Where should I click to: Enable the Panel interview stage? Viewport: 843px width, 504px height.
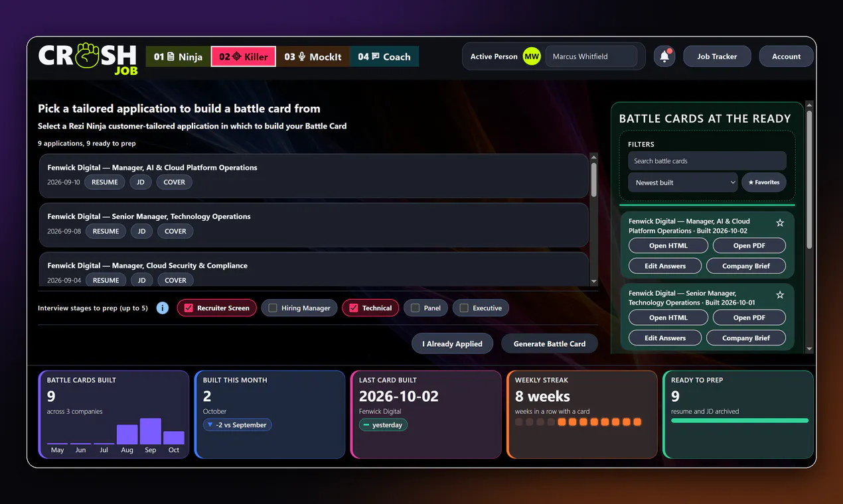click(425, 308)
